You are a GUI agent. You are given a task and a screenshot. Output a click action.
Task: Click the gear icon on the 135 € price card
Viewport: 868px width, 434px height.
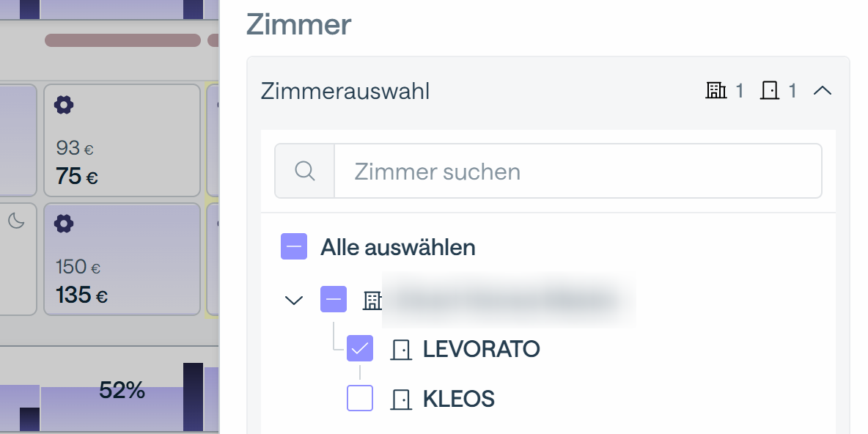[x=64, y=224]
